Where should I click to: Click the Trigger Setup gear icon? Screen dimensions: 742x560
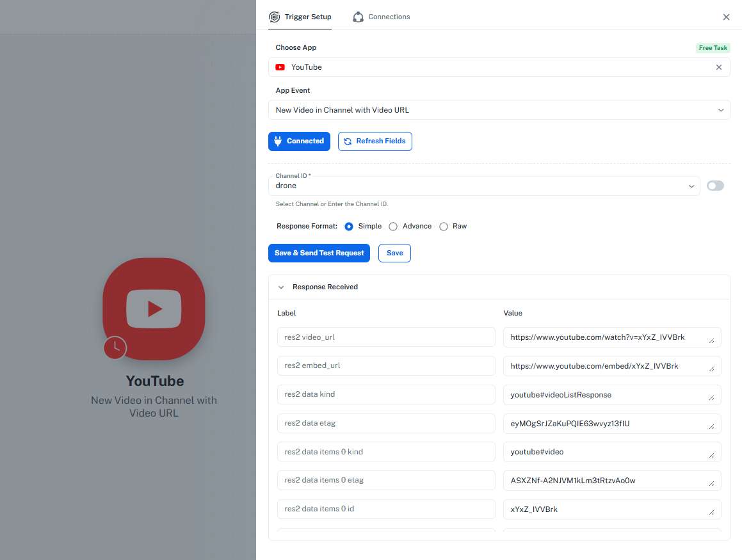[x=275, y=17]
